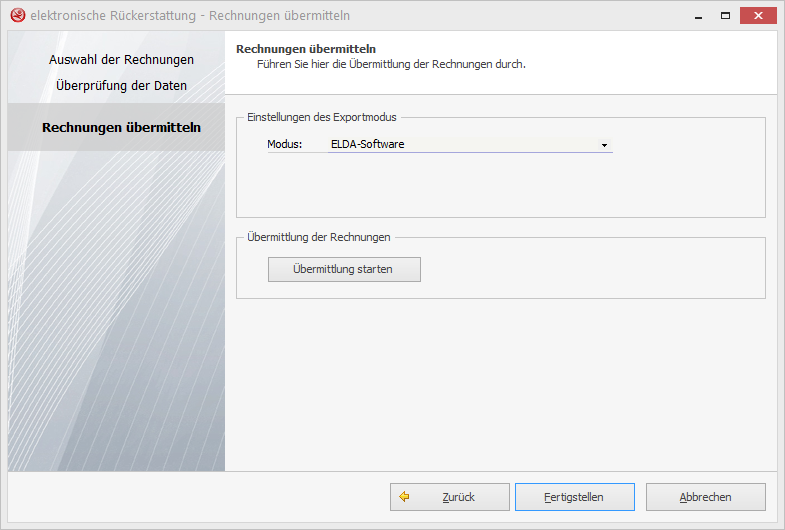
Task: Go to the Auswahl der Rechnungen step
Action: [121, 60]
